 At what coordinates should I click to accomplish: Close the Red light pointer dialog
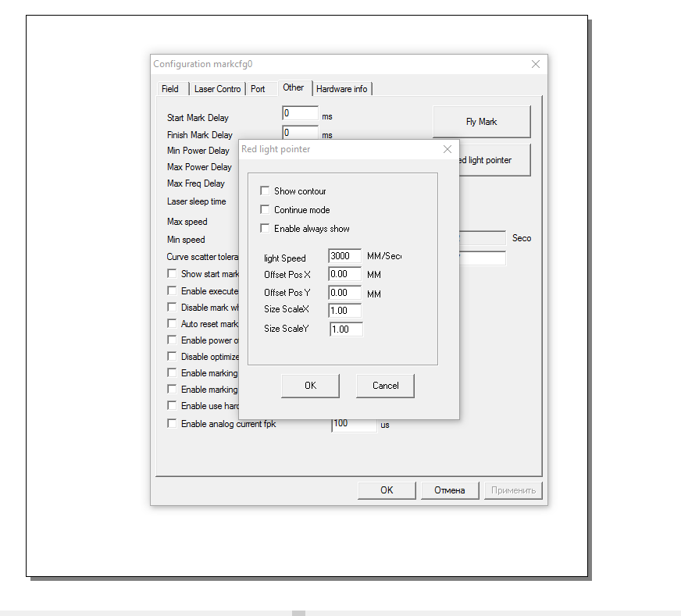447,149
